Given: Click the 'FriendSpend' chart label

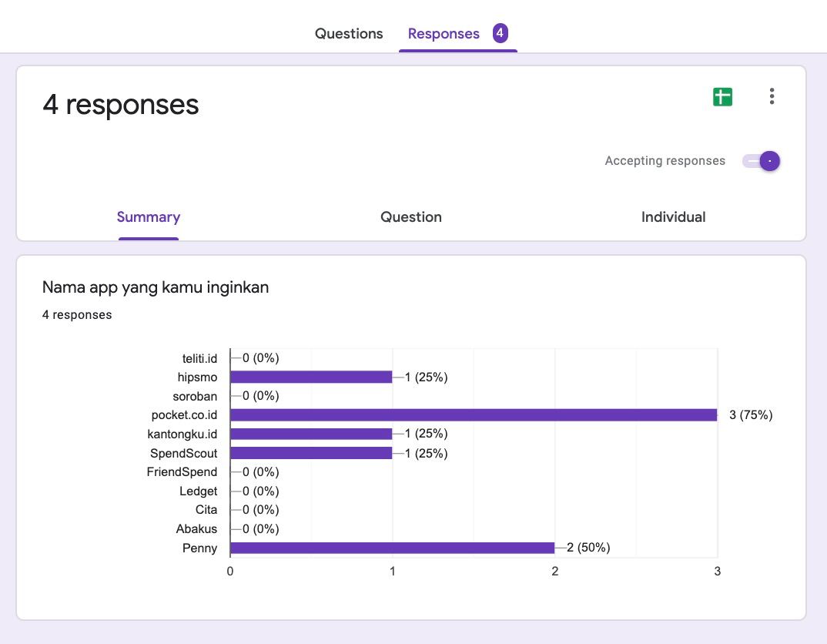Looking at the screenshot, I should (x=182, y=472).
